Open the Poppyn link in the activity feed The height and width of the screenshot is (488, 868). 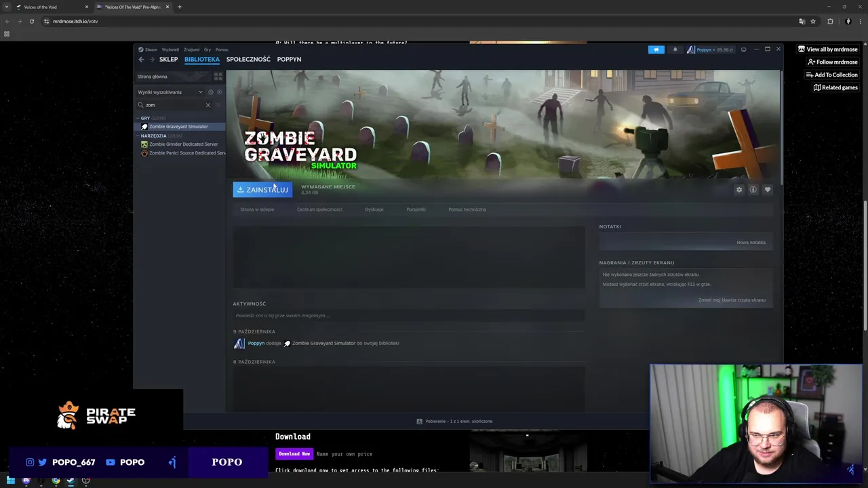coord(256,344)
